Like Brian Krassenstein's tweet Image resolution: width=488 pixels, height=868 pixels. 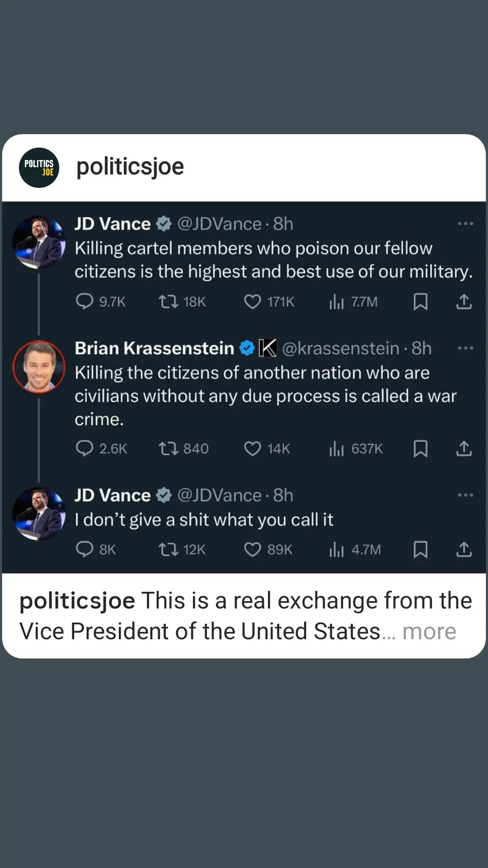(252, 448)
